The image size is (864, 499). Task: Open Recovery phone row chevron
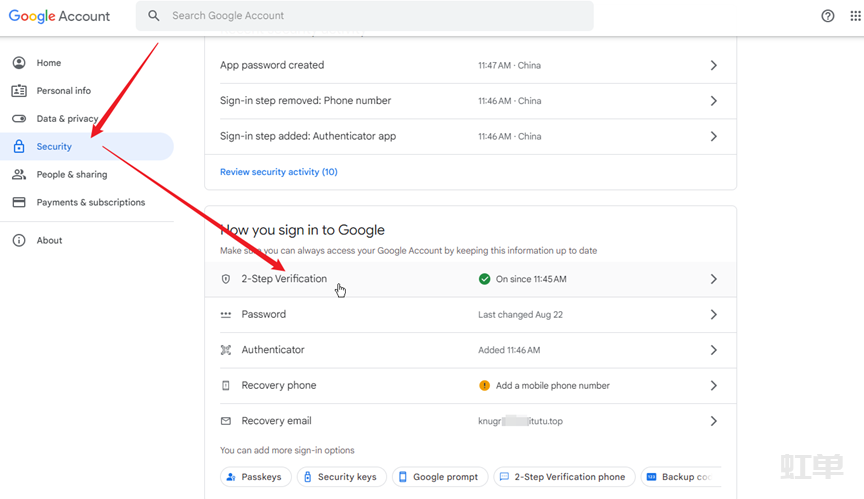point(714,386)
